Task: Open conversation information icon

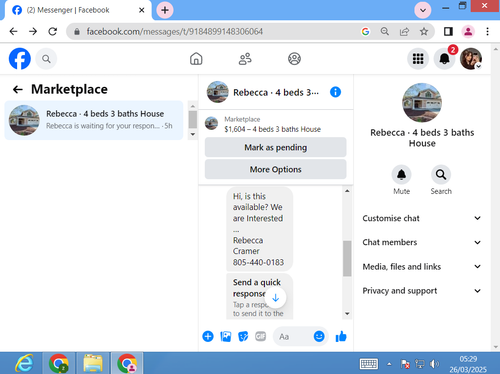Action: pos(335,92)
